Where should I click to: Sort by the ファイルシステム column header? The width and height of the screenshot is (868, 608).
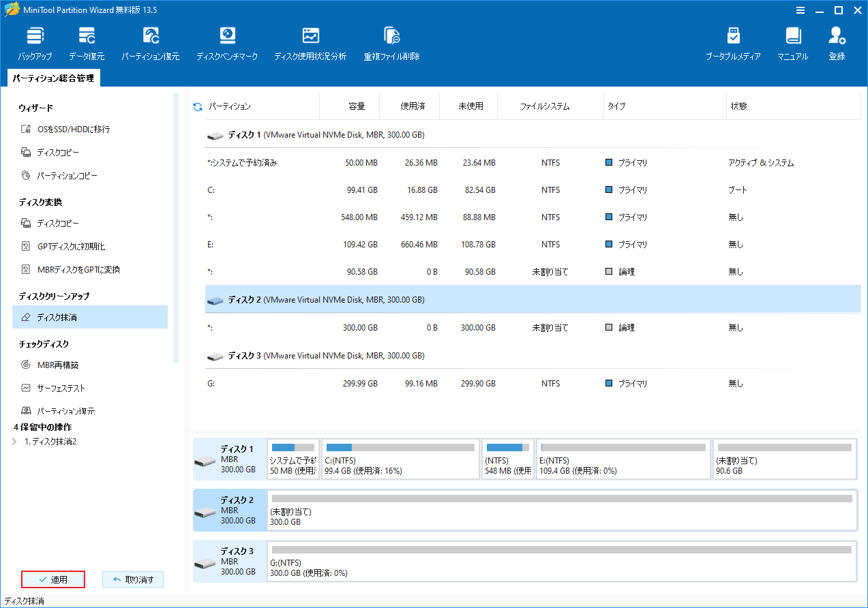(x=544, y=107)
